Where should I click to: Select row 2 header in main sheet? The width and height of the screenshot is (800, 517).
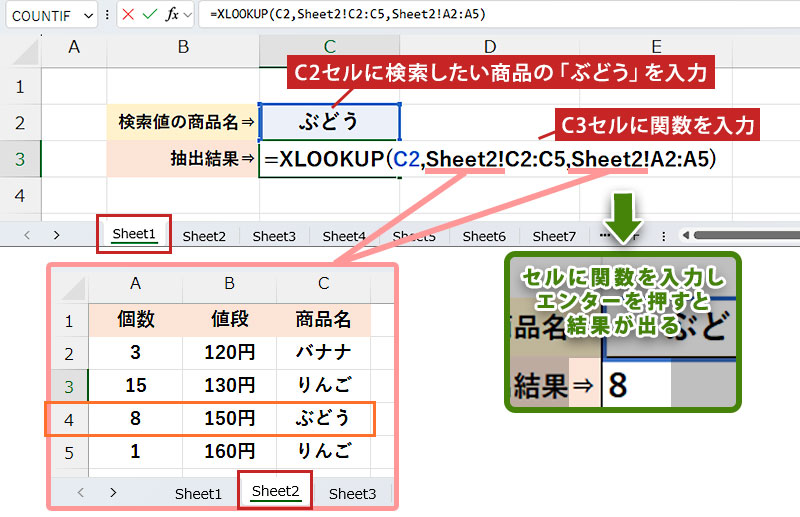coord(20,123)
